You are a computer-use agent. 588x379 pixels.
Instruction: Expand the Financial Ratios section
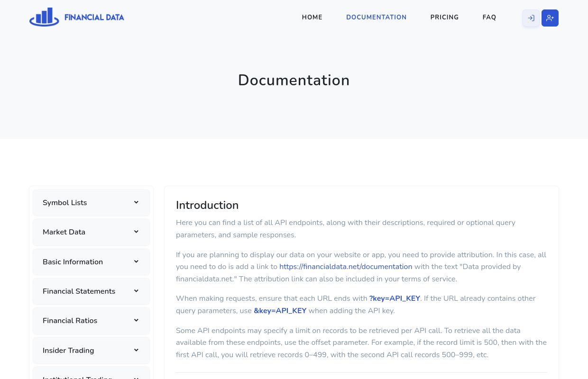[91, 321]
